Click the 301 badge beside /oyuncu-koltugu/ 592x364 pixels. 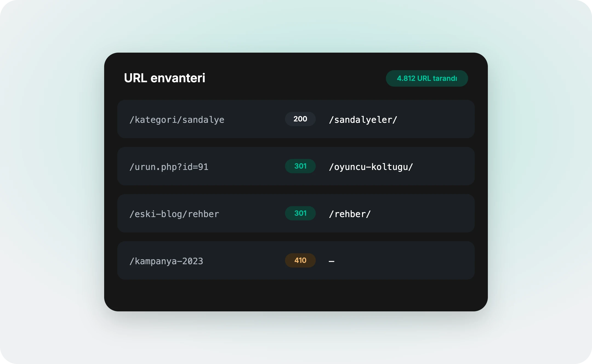pos(300,166)
